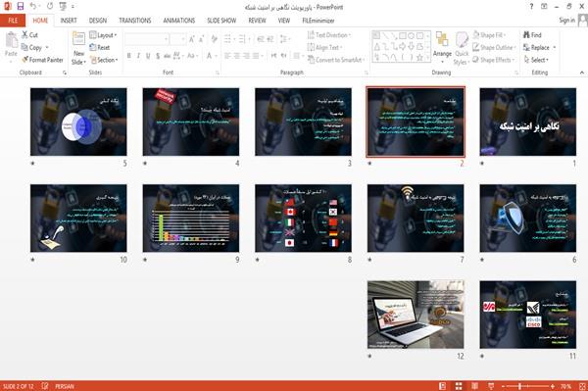Image resolution: width=588 pixels, height=391 pixels.
Task: Click the Paste clipboard icon
Action: coord(11,40)
